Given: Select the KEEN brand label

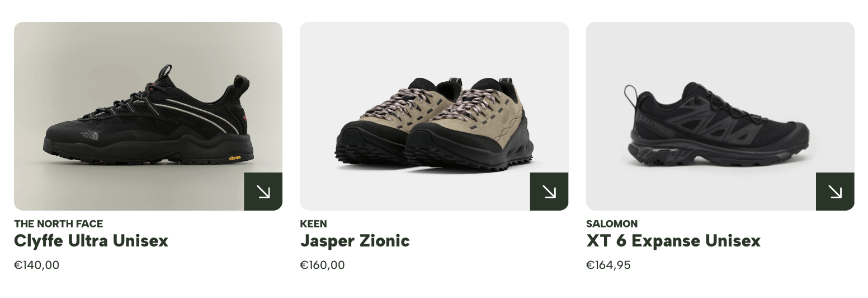Looking at the screenshot, I should pyautogui.click(x=313, y=223).
